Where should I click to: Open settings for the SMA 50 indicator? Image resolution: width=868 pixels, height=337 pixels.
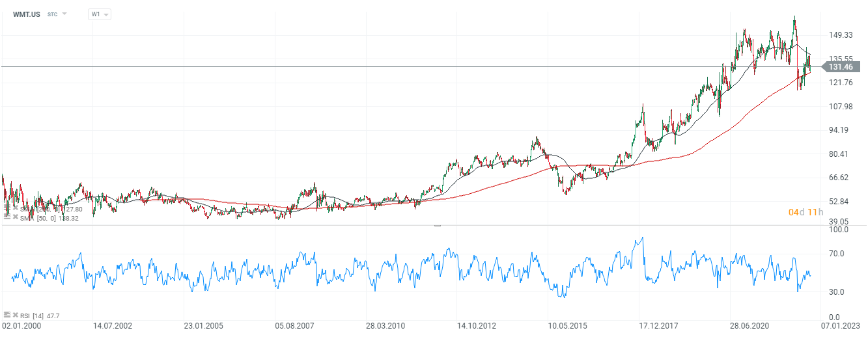pyautogui.click(x=7, y=217)
